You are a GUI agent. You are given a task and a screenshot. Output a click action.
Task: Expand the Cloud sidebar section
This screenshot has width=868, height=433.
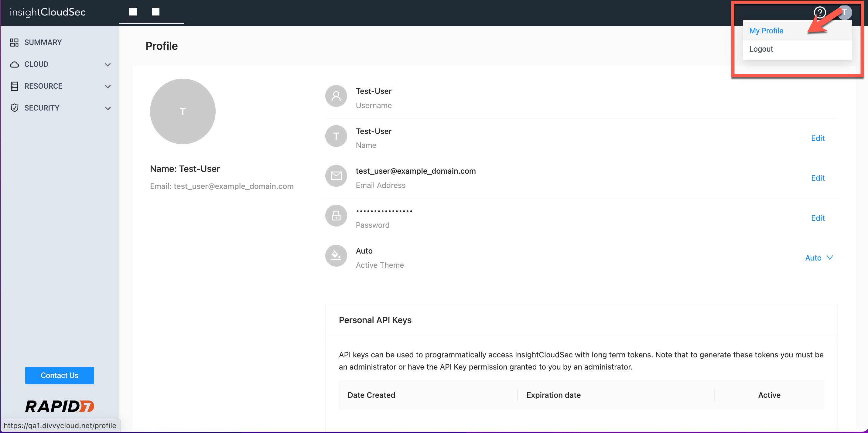click(x=108, y=64)
